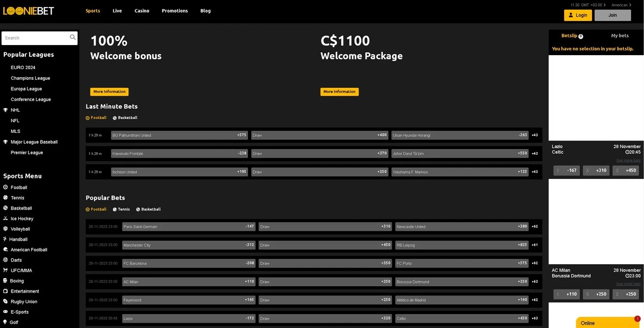Viewport: 644px width, 328px height.
Task: Choose the American Football helmet icon
Action: pyautogui.click(x=5, y=250)
